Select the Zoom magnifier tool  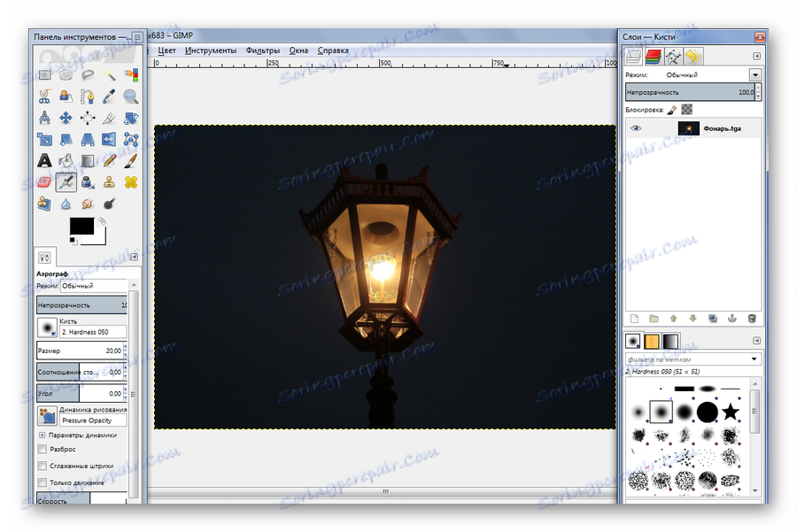pyautogui.click(x=131, y=97)
